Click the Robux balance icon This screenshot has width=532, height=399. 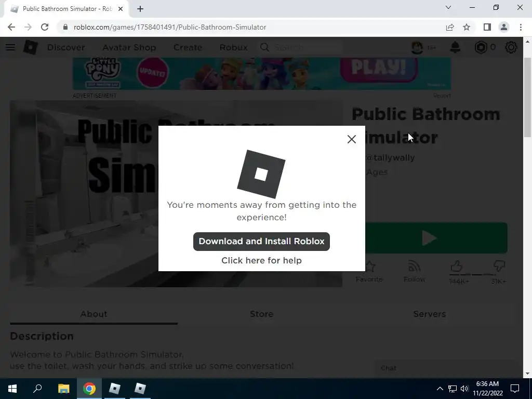point(481,47)
